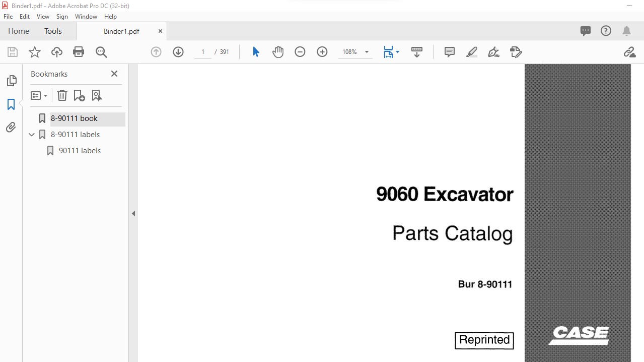644x362 pixels.
Task: Open Help question mark icon
Action: [606, 31]
